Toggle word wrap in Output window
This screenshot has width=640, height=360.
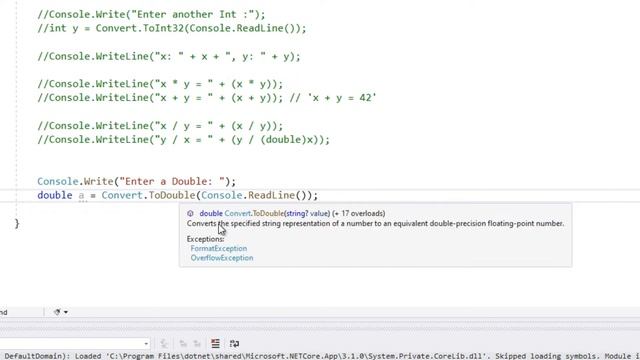[x=234, y=344]
